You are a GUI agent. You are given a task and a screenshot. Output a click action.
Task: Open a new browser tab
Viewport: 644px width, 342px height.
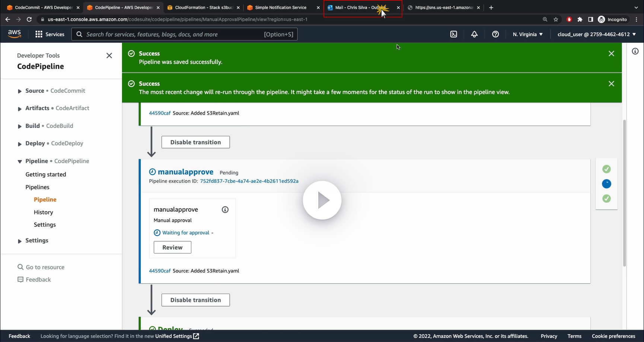(491, 7)
